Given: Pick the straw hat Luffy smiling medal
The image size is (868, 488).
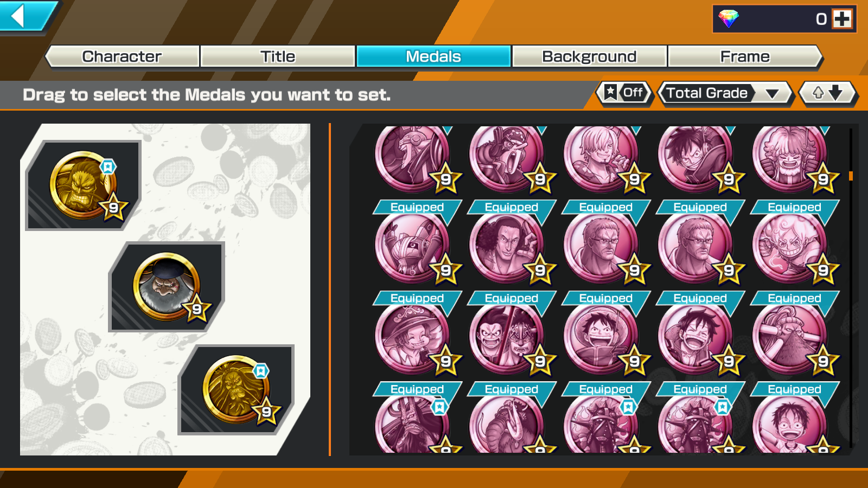Looking at the screenshot, I should [x=601, y=339].
